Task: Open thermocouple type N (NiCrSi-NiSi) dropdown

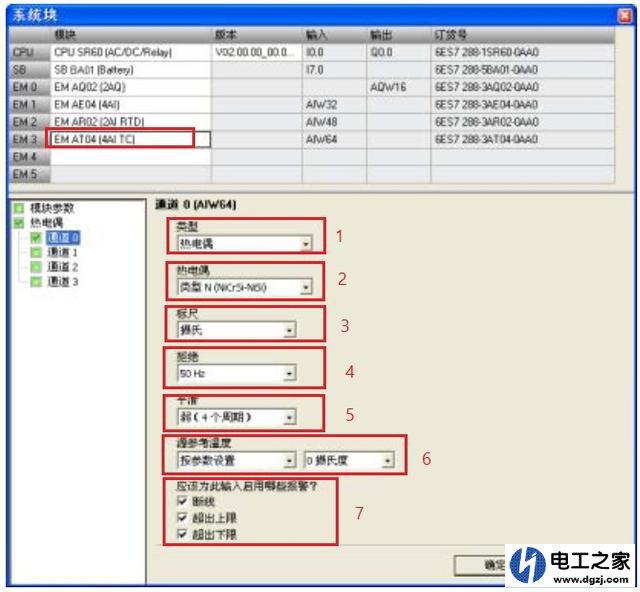Action: pos(306,288)
